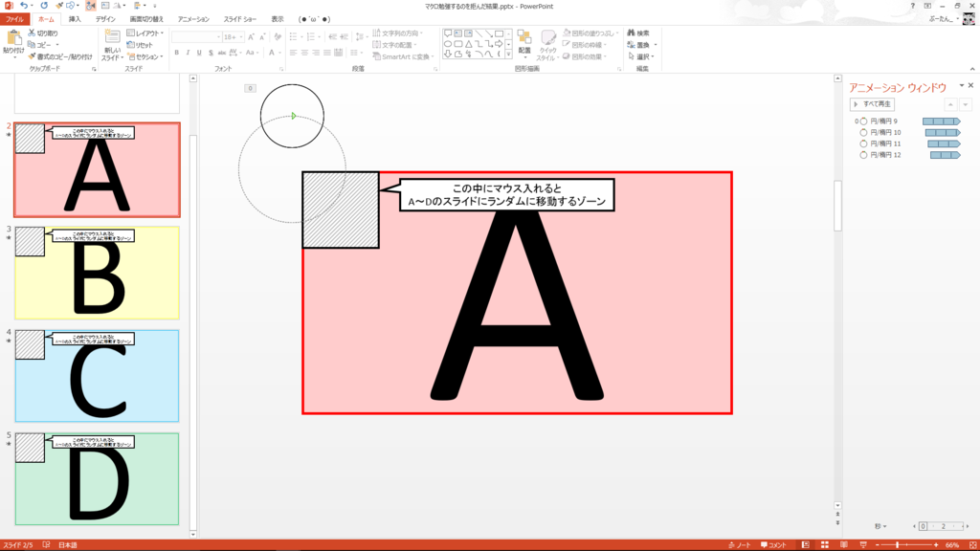Screen dimensions: 980x551
Task: Click the 66% zoom level
Action: [x=952, y=544]
